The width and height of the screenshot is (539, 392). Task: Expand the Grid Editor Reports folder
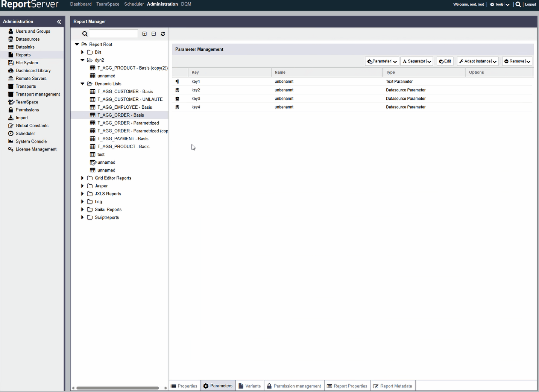(82, 178)
